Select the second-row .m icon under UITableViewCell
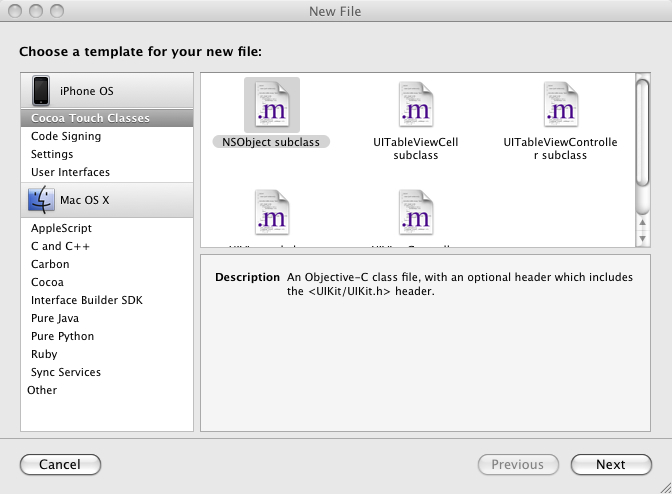 (416, 213)
